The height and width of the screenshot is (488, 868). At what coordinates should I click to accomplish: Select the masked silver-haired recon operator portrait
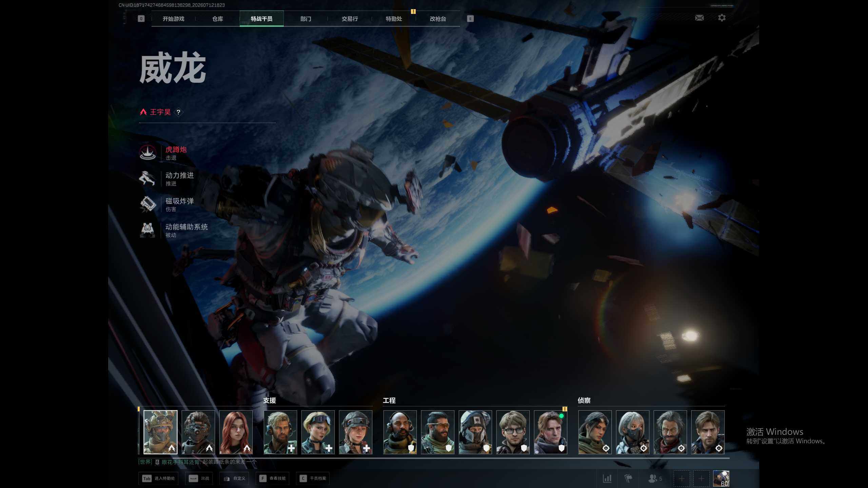point(633,432)
